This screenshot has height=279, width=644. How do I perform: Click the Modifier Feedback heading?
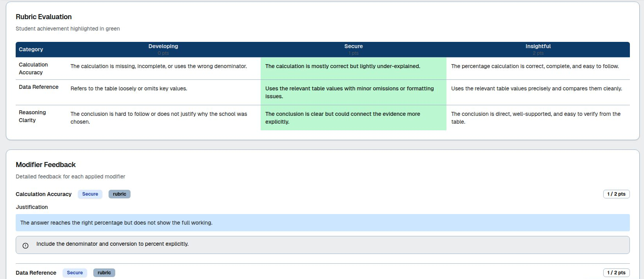click(x=45, y=165)
